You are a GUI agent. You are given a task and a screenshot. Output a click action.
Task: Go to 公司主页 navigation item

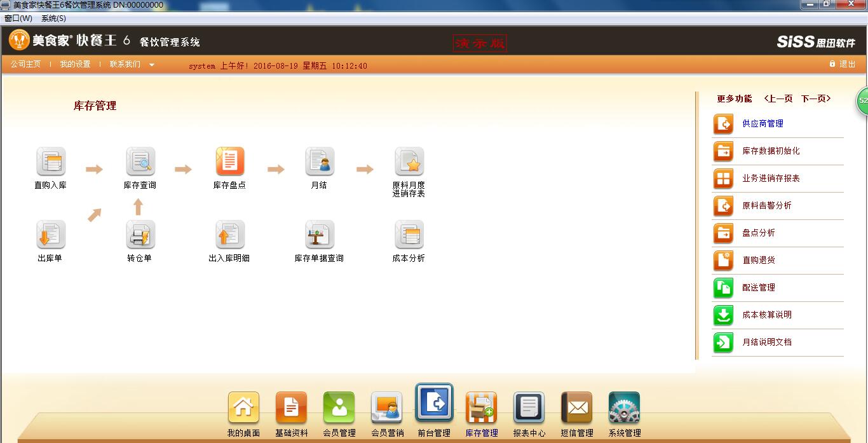point(25,64)
